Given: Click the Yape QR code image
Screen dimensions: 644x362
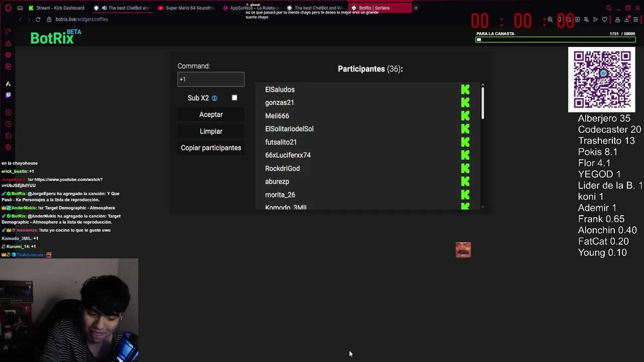Looking at the screenshot, I should (602, 79).
